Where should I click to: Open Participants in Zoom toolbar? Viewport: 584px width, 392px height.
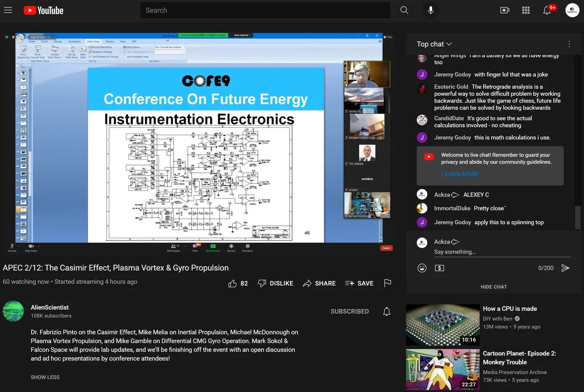[x=173, y=248]
